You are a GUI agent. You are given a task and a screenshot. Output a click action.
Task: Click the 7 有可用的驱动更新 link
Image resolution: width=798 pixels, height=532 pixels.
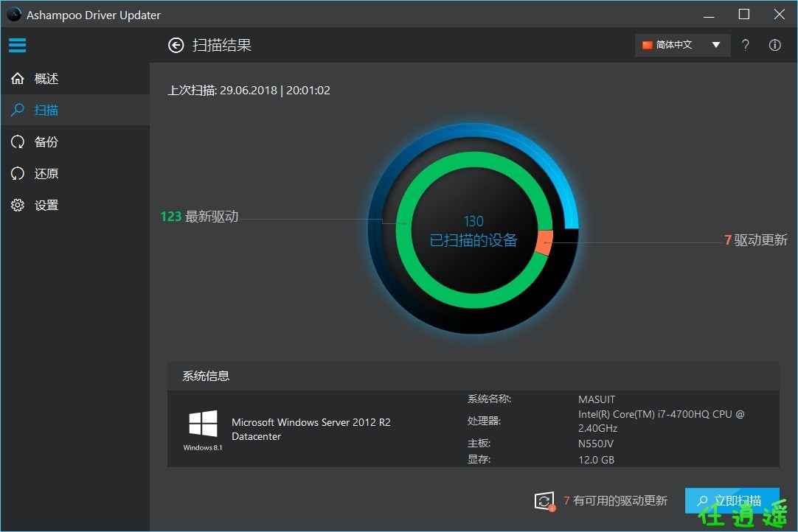point(615,501)
